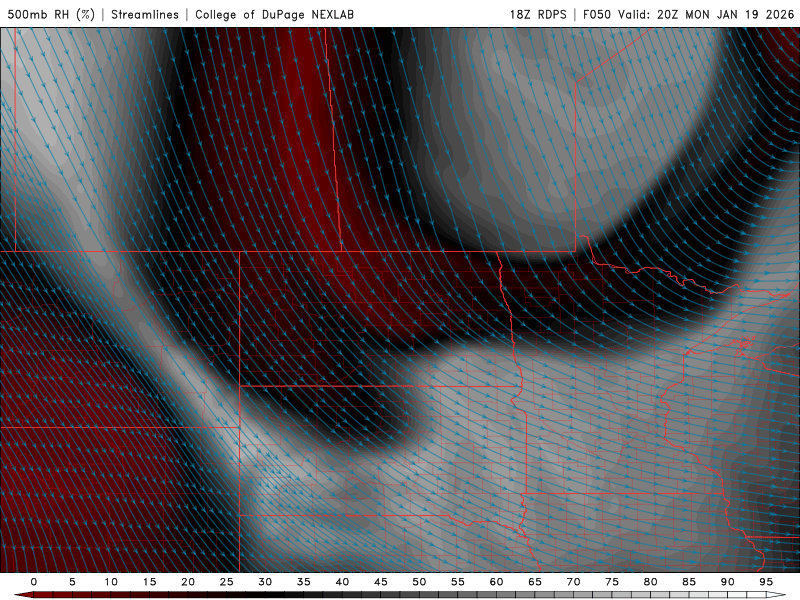Click the "25" label on color scale
800x600 pixels.
click(227, 582)
